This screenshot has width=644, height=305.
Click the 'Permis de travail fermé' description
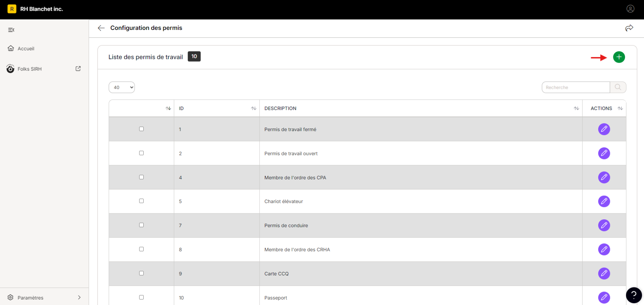pos(290,129)
